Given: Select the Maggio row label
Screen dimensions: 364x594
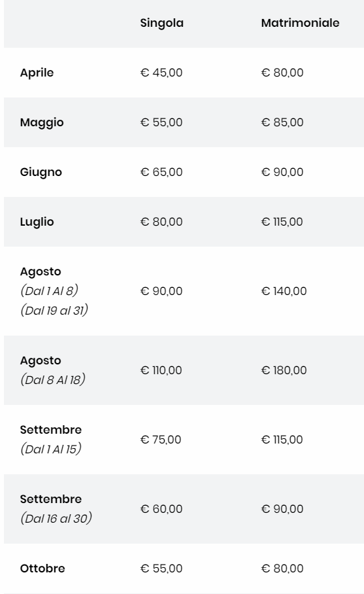Looking at the screenshot, I should click(x=42, y=123).
